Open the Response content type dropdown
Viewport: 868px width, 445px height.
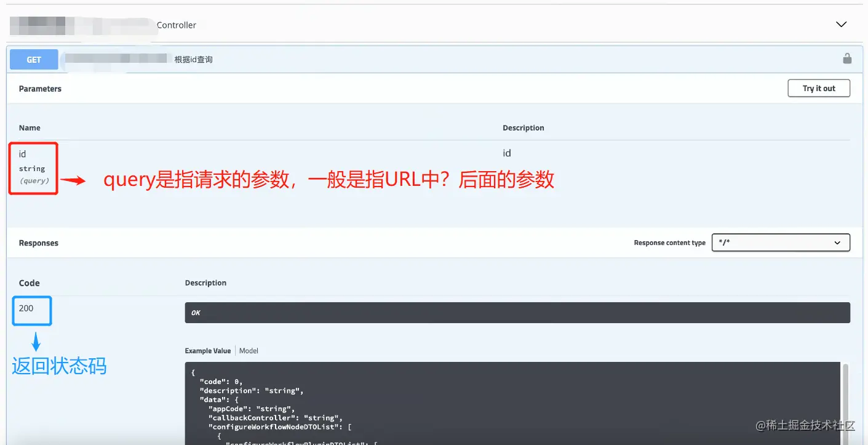click(781, 243)
